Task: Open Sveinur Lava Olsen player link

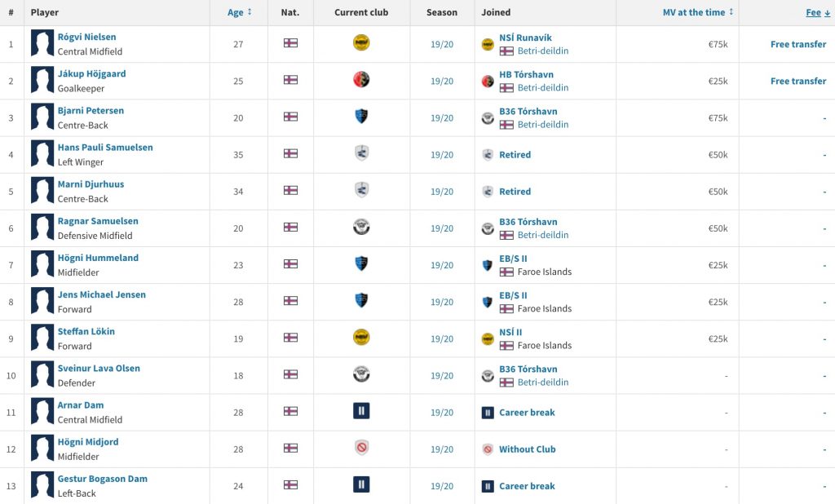Action: (x=99, y=369)
